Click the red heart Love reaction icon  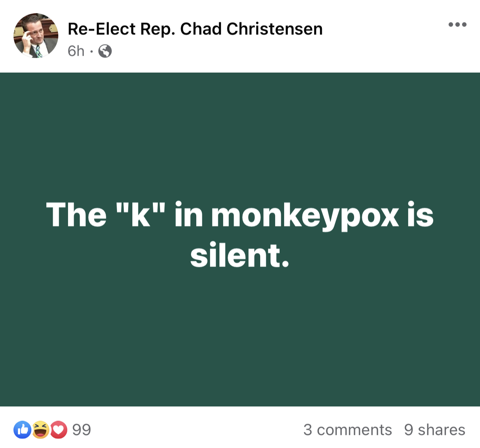click(x=59, y=430)
